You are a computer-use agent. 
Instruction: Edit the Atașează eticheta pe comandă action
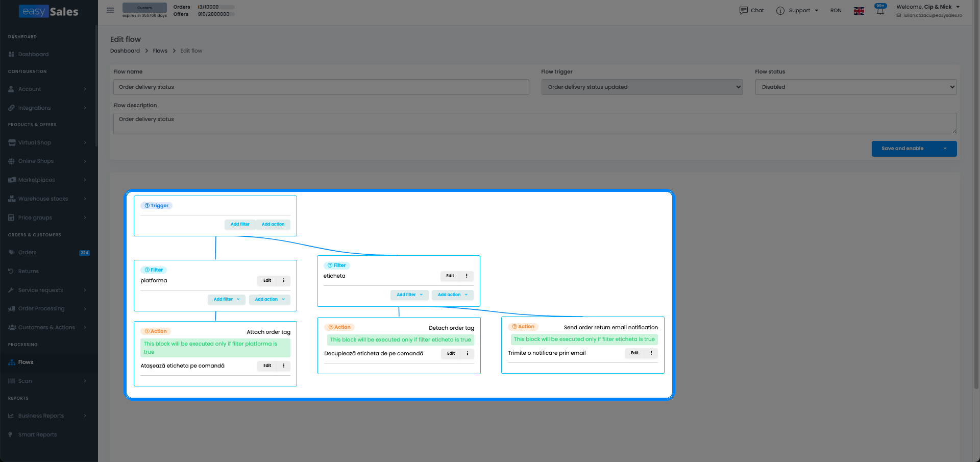click(x=267, y=366)
